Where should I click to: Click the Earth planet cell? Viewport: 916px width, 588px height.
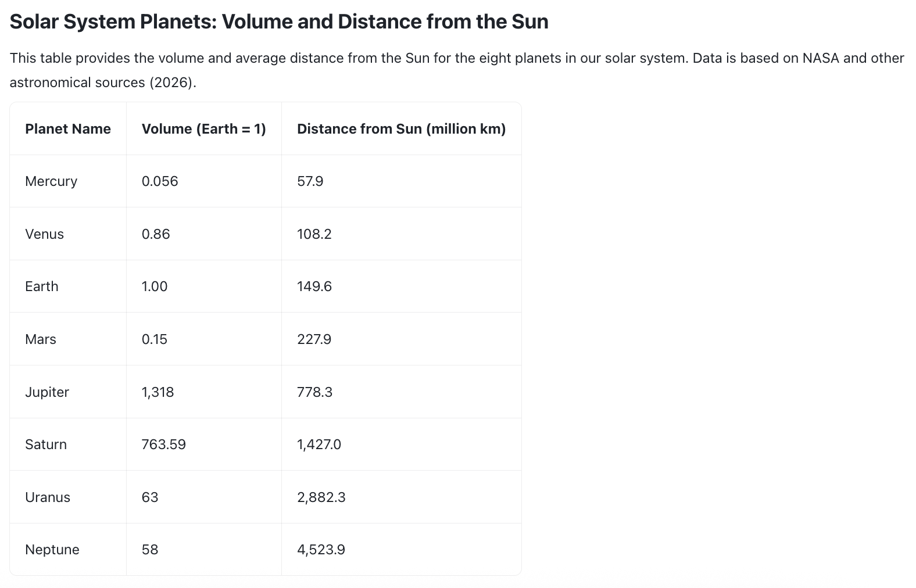click(41, 286)
